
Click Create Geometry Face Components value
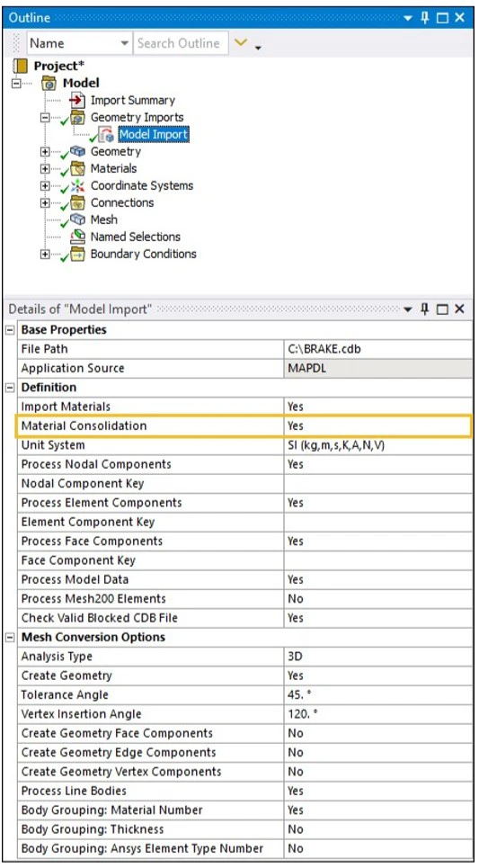(x=377, y=733)
